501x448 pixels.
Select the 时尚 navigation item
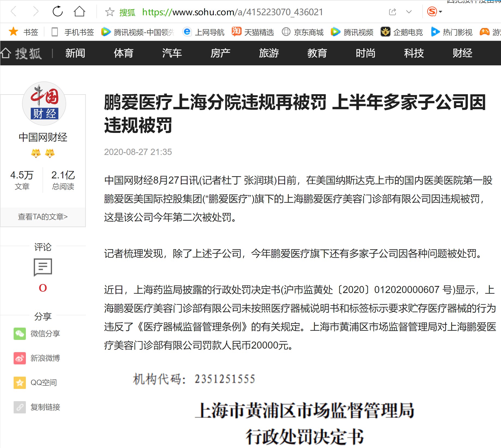[366, 53]
